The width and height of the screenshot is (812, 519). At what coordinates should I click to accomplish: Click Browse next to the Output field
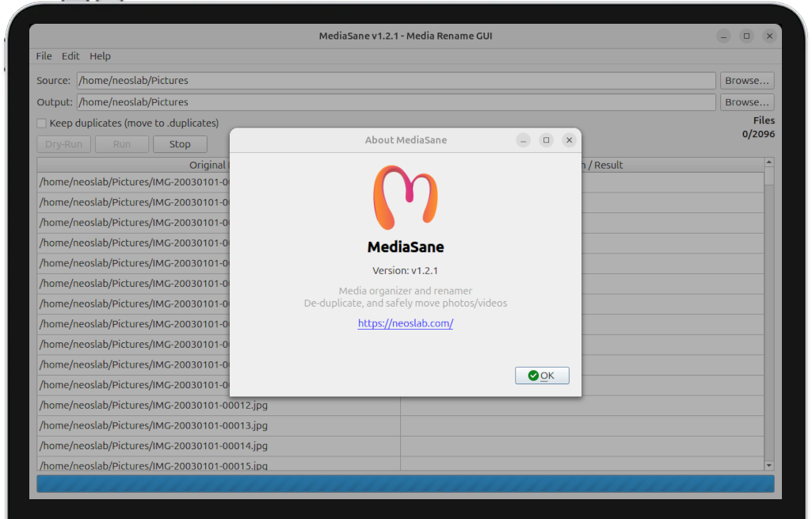coord(746,101)
